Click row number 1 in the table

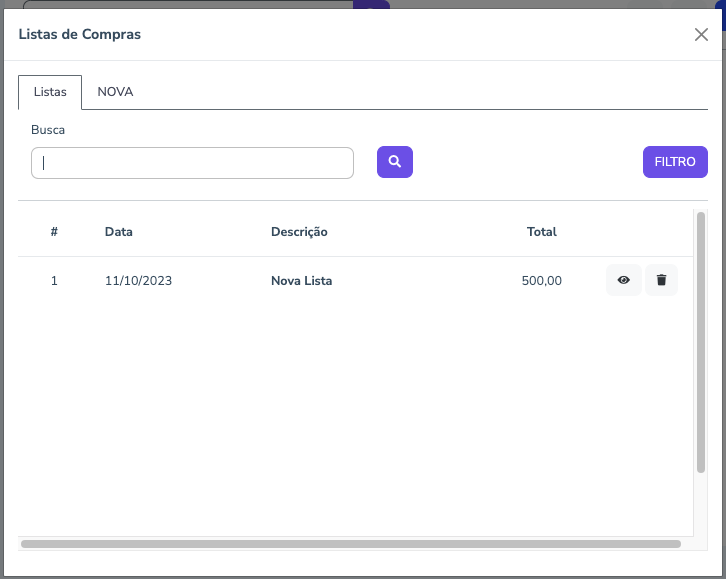[54, 281]
